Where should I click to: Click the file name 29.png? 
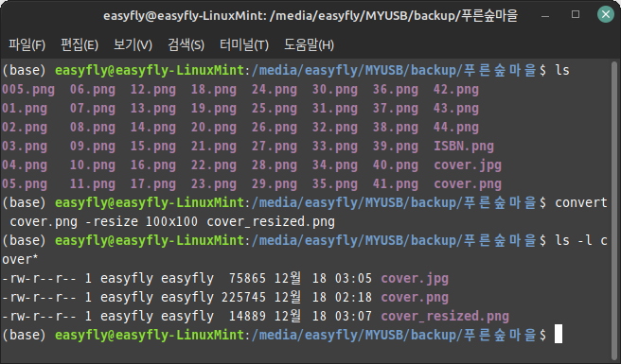(x=275, y=184)
